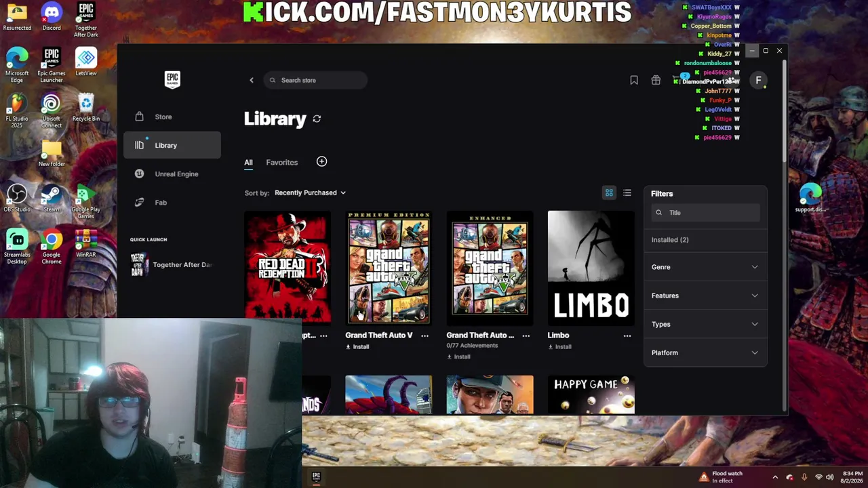
Task: Install Grand Theft Auto Enhanced
Action: click(458, 357)
